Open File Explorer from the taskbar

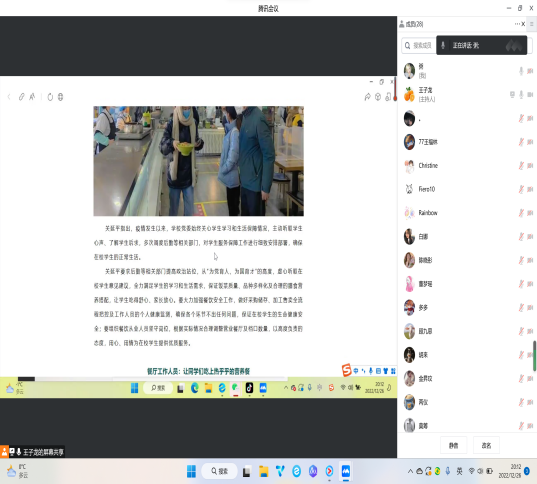pos(263,472)
